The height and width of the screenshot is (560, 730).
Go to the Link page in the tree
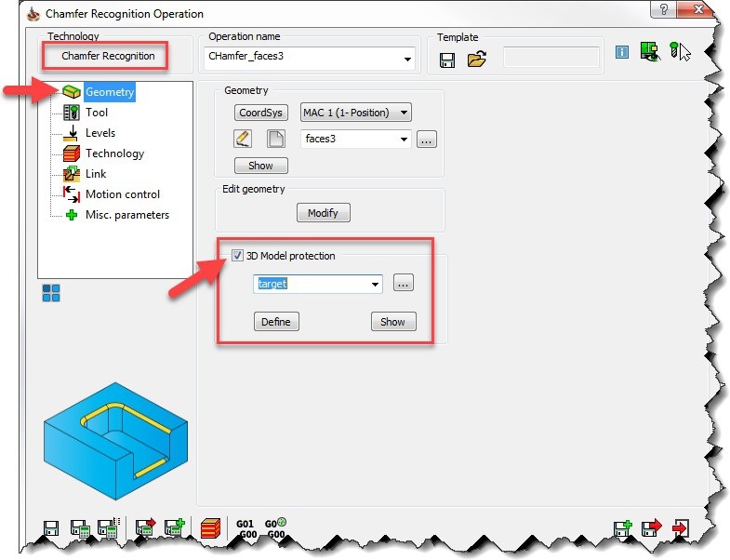[x=96, y=174]
